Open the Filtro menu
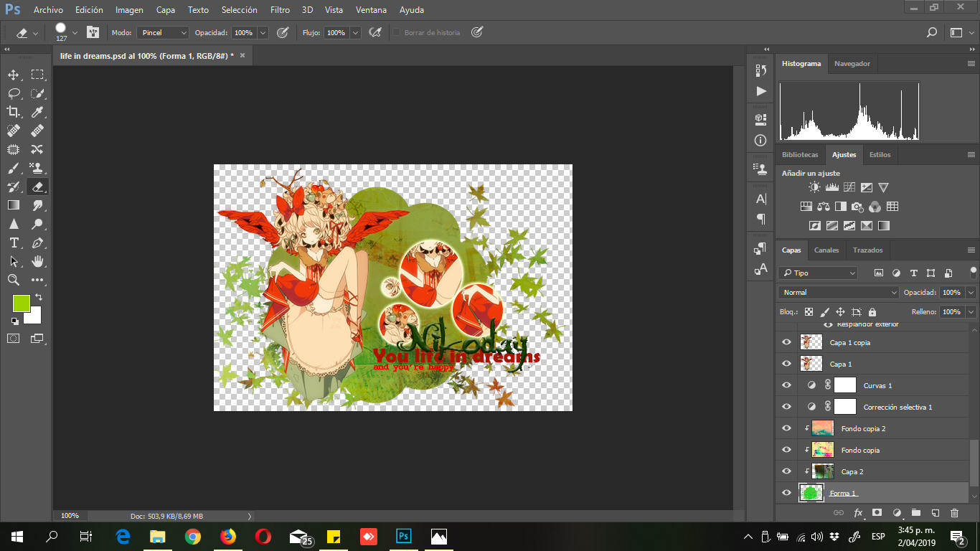The height and width of the screenshot is (551, 980). click(x=281, y=10)
